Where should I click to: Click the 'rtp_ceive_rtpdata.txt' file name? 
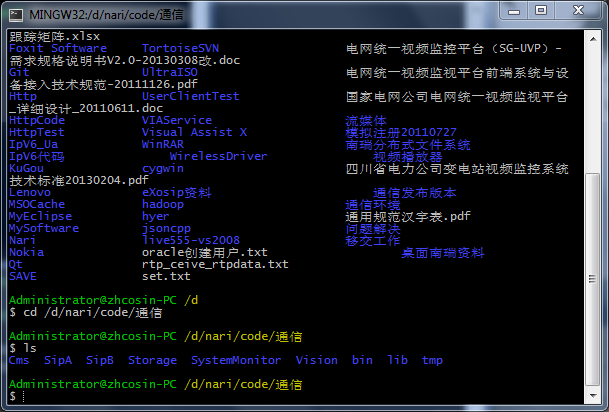[215, 264]
